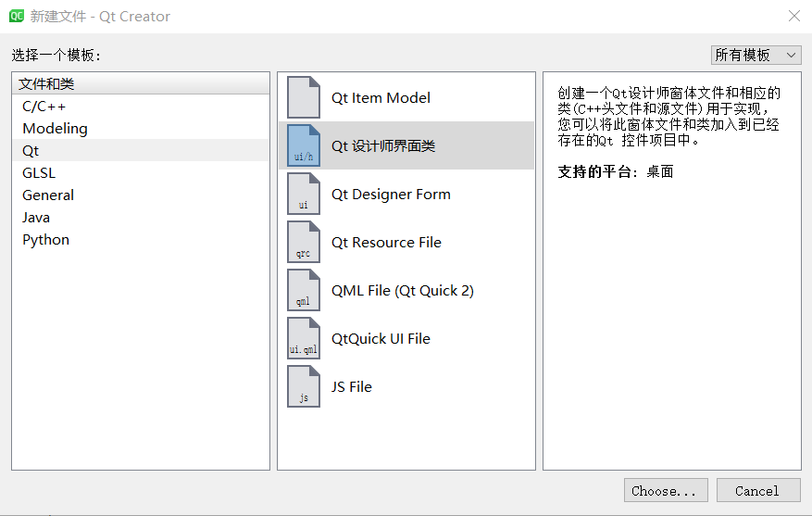812x516 pixels.
Task: Click the Cancel button
Action: click(x=758, y=490)
